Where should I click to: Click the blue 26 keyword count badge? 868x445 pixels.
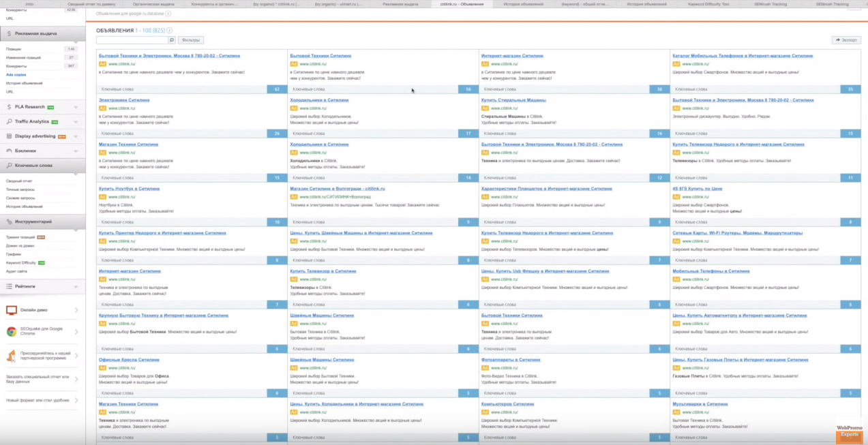277,134
